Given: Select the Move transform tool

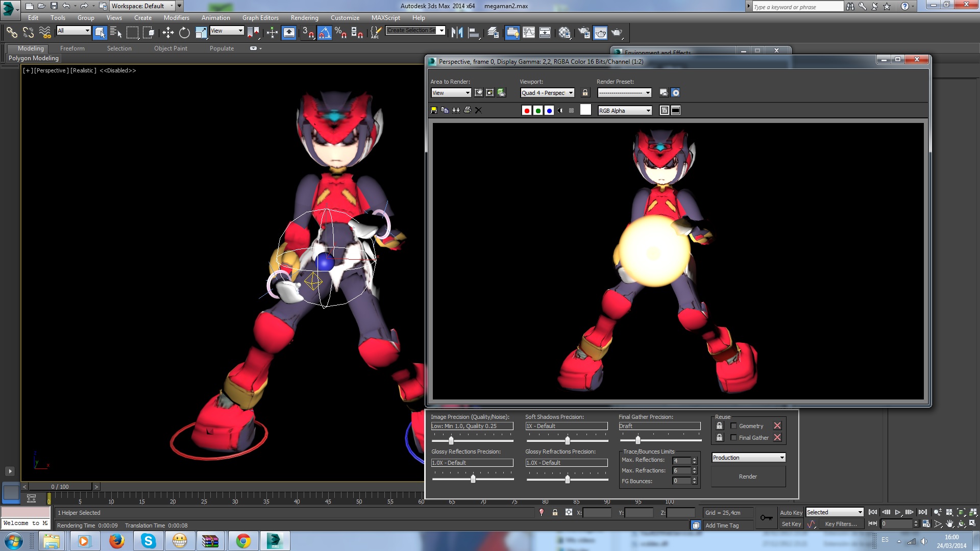Looking at the screenshot, I should point(168,33).
